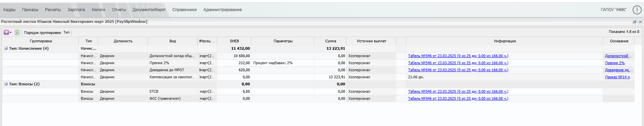Screen dimensions: 644x126
Task: Collapse the 'Тип: Взносы (2)' group
Action: pyautogui.click(x=6, y=84)
